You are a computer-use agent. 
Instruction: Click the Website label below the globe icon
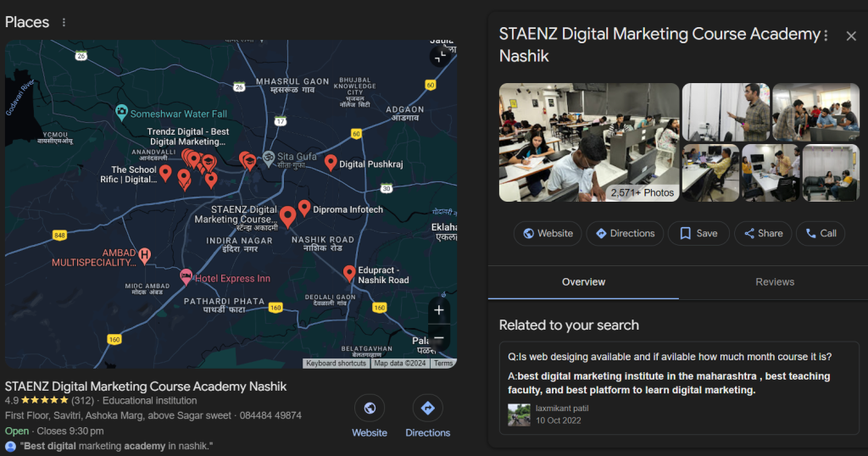[x=370, y=433]
